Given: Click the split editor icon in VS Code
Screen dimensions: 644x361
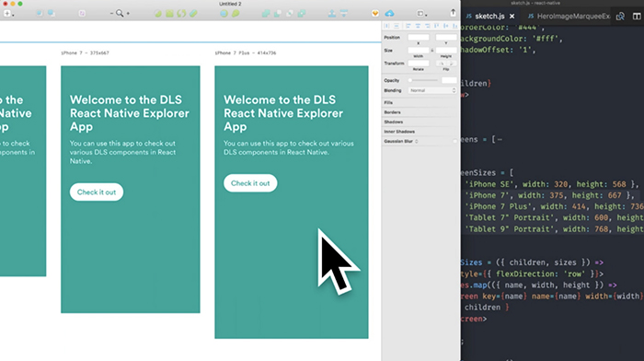Looking at the screenshot, I should (637, 17).
